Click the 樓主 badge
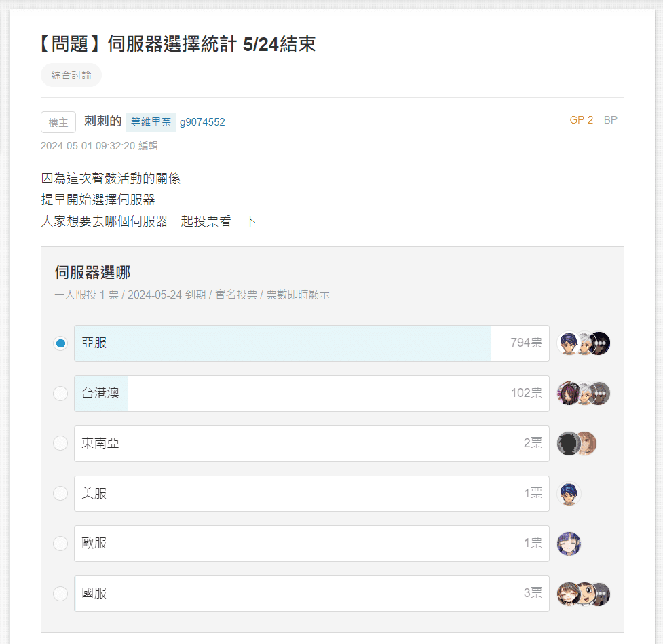This screenshot has height=644, width=663. (x=58, y=122)
